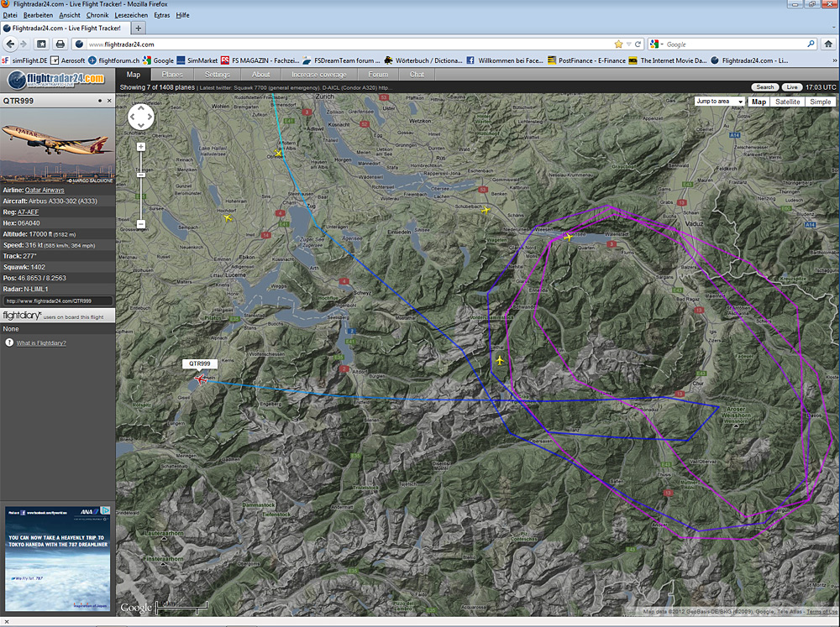Open the About tab
The image size is (840, 627).
pyautogui.click(x=261, y=75)
